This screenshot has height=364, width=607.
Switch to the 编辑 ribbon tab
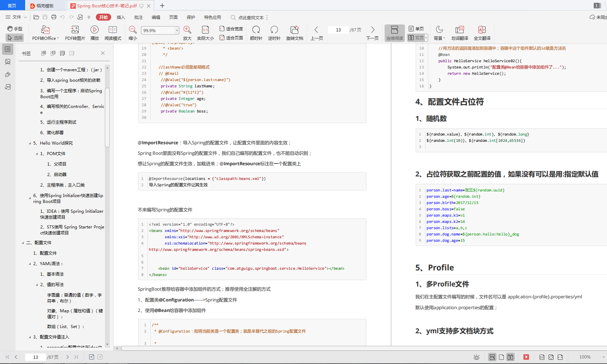tap(156, 17)
